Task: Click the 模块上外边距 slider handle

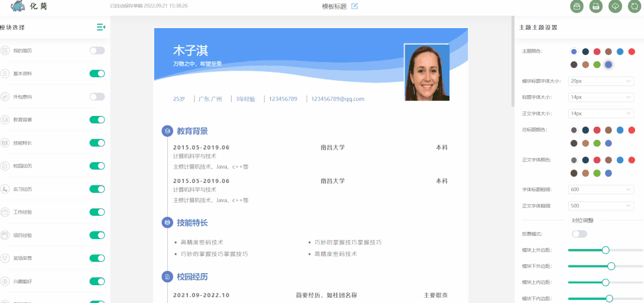Action: pos(605,250)
